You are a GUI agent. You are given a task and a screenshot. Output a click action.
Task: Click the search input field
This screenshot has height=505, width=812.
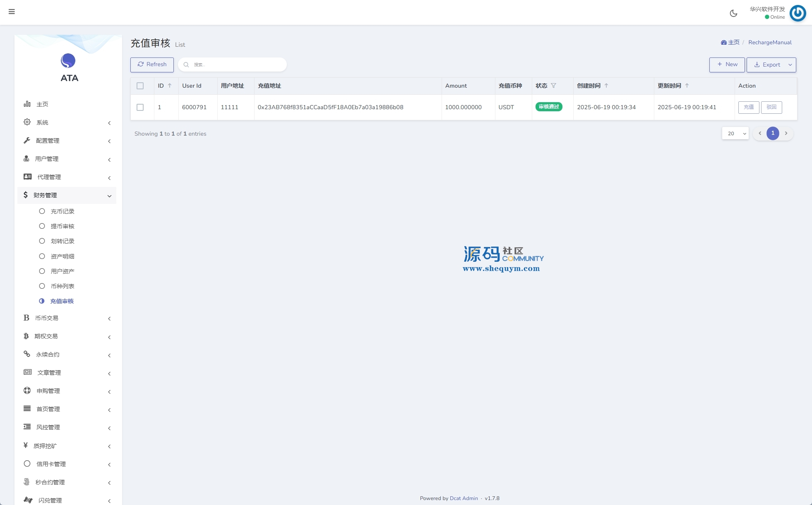[236, 65]
